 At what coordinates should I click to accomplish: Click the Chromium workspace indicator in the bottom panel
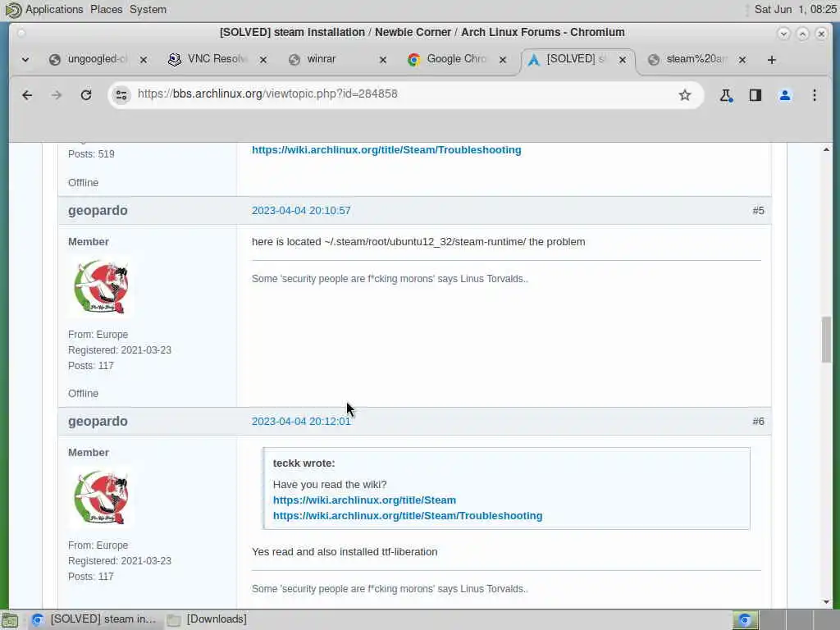point(745,620)
